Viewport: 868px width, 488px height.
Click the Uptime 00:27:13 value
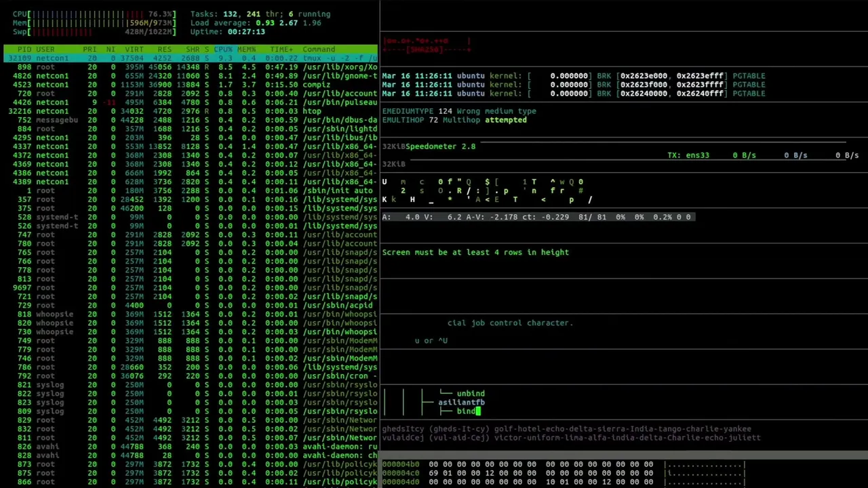[x=246, y=32]
